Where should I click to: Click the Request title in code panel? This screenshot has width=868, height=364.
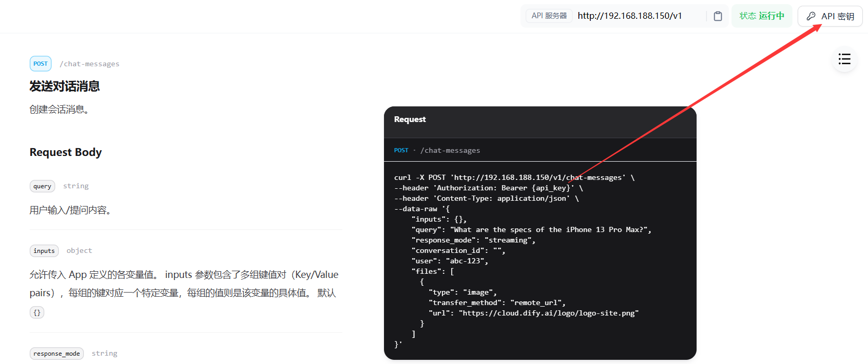(410, 119)
